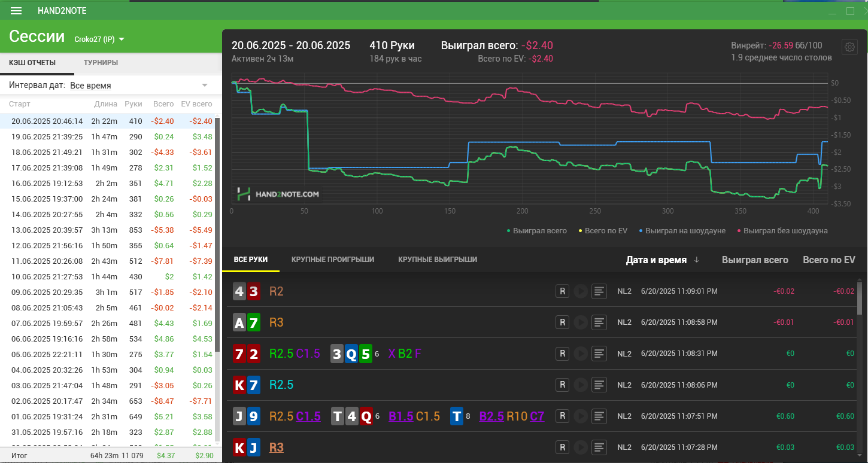The image size is (868, 463).
Task: Select session 19.06.2025 21:39:25
Action: (107, 136)
